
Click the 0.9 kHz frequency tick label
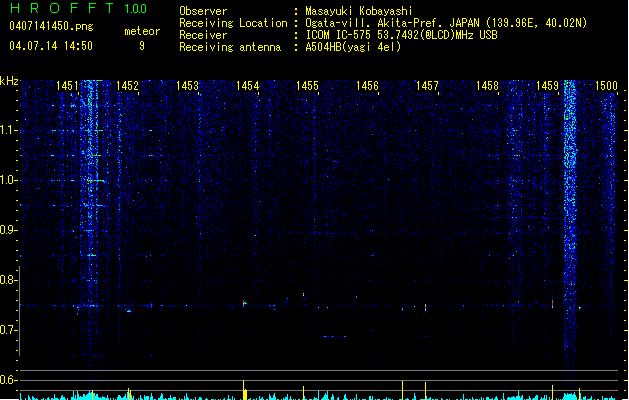8,230
